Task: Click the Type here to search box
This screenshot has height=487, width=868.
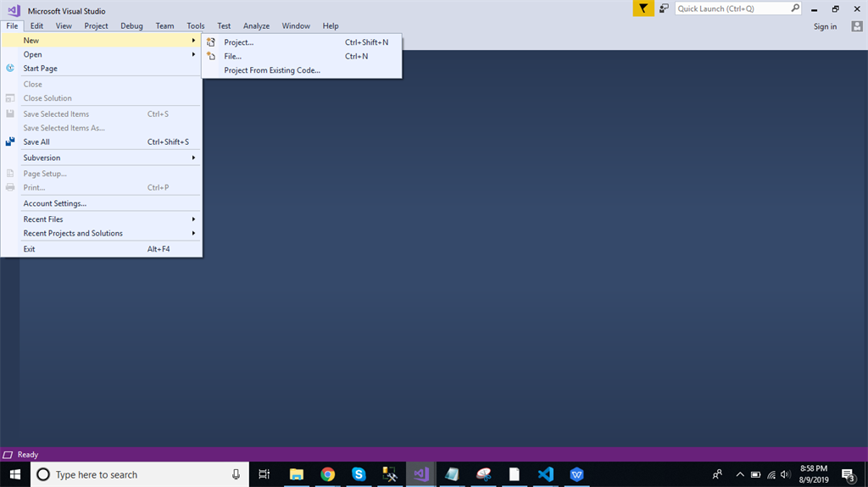Action: click(141, 474)
